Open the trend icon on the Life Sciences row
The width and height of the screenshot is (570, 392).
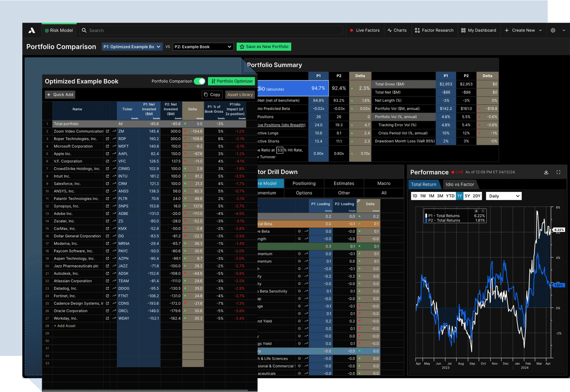(x=306, y=359)
